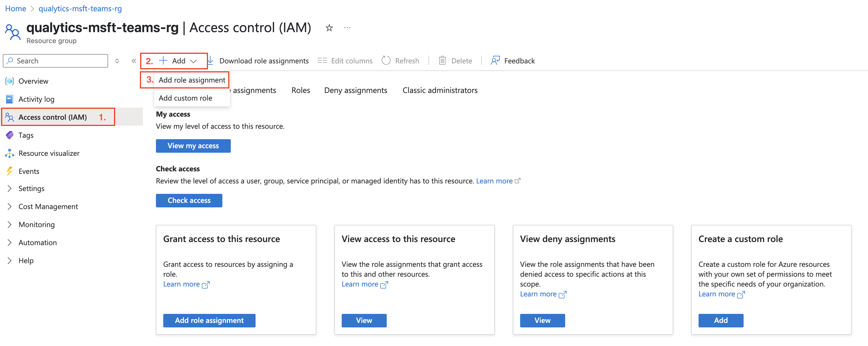Open the qualytics-msft-teams-rg breadcrumb link
The image size is (868, 346).
(x=80, y=8)
